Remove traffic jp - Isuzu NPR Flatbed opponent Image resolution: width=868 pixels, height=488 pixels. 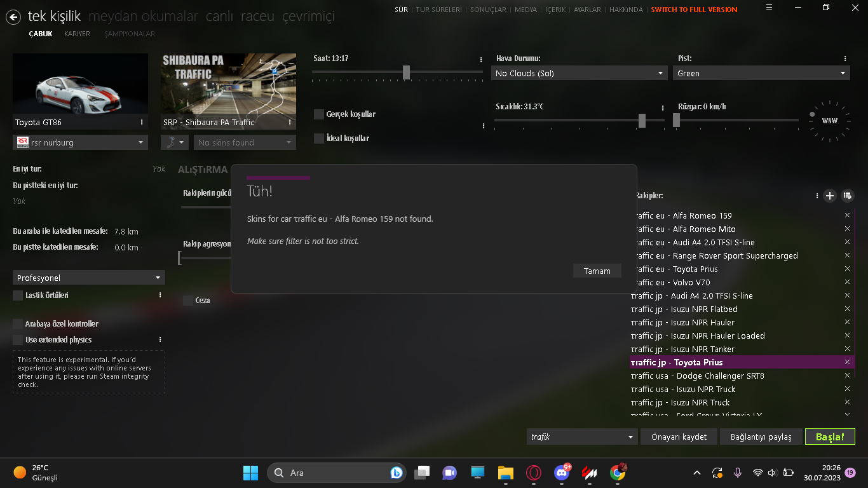(847, 309)
